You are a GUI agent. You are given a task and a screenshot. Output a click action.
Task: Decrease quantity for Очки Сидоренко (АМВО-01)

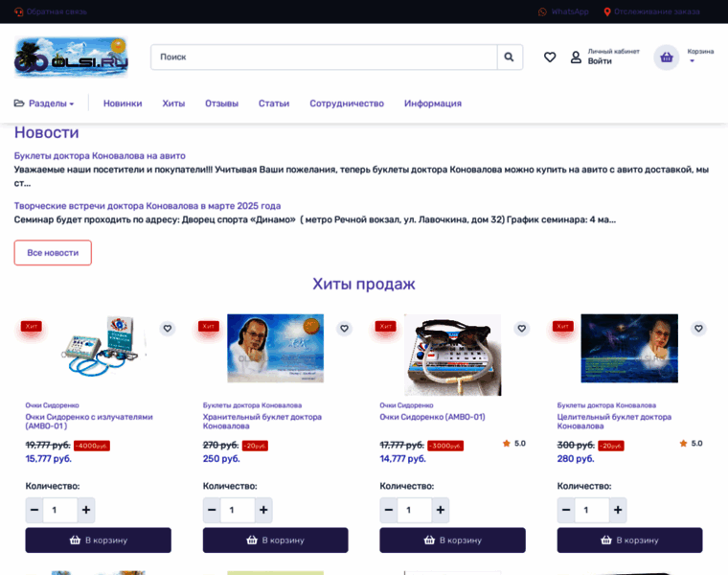[389, 510]
